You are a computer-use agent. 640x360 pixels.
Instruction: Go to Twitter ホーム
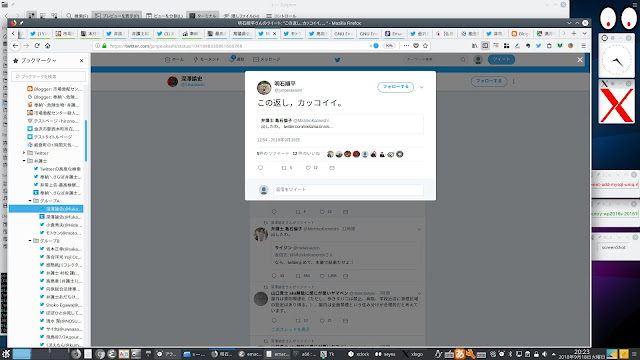tap(174, 60)
